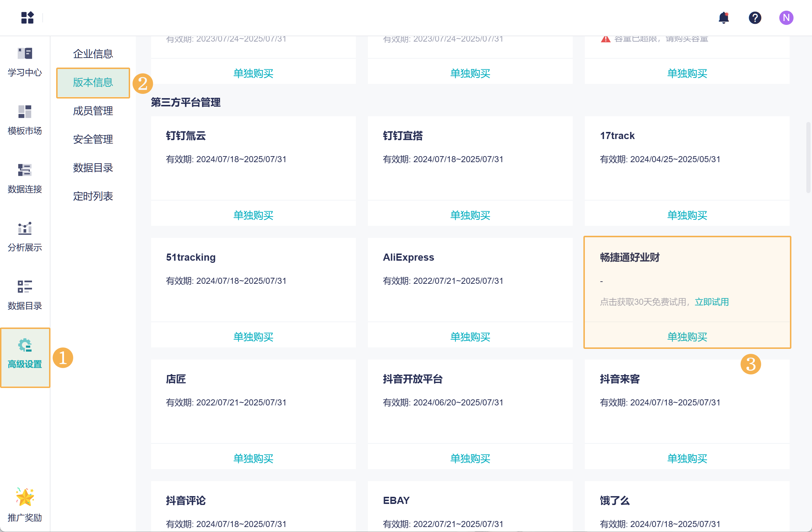This screenshot has height=532, width=812.
Task: Select 成员管理 in settings menu
Action: (x=93, y=111)
